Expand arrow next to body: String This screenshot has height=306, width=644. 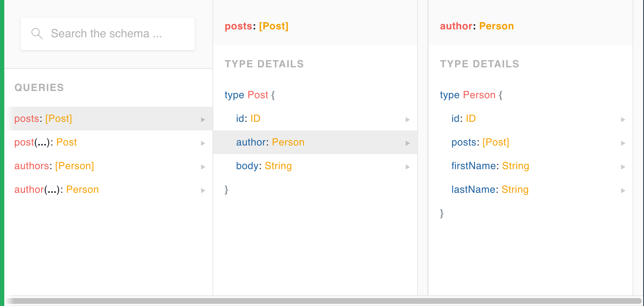[408, 167]
